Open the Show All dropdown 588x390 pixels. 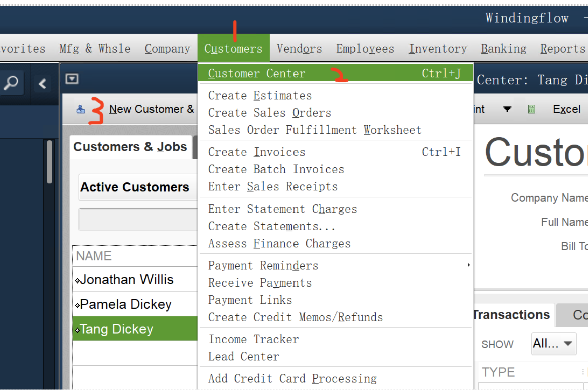[x=554, y=343]
